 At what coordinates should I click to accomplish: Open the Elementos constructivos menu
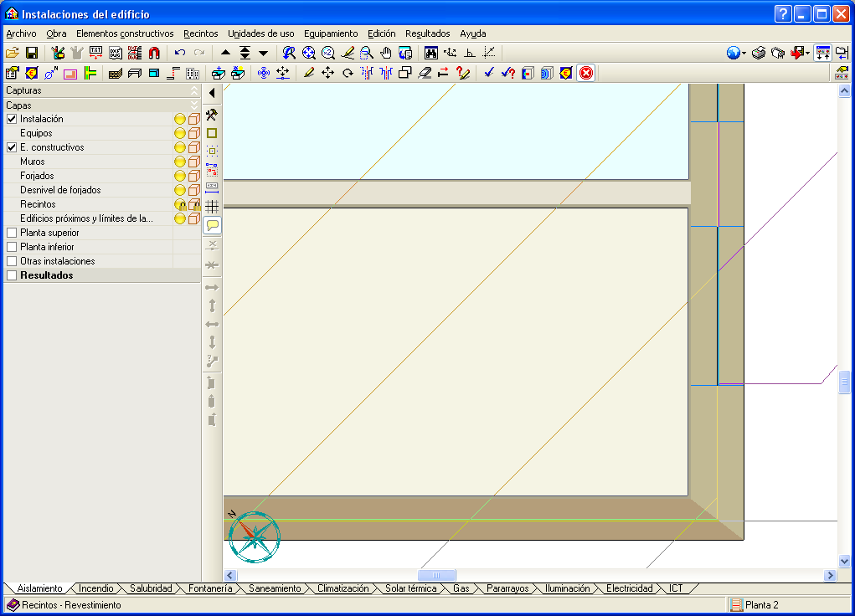pyautogui.click(x=125, y=33)
